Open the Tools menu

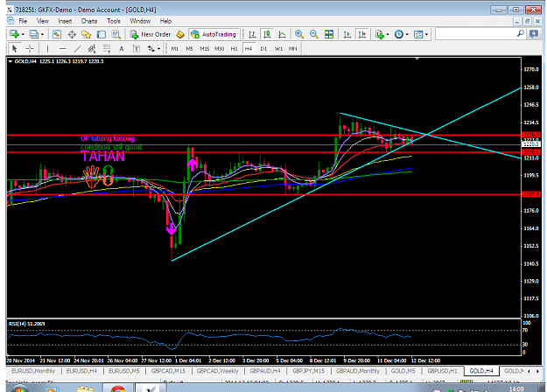coord(114,21)
